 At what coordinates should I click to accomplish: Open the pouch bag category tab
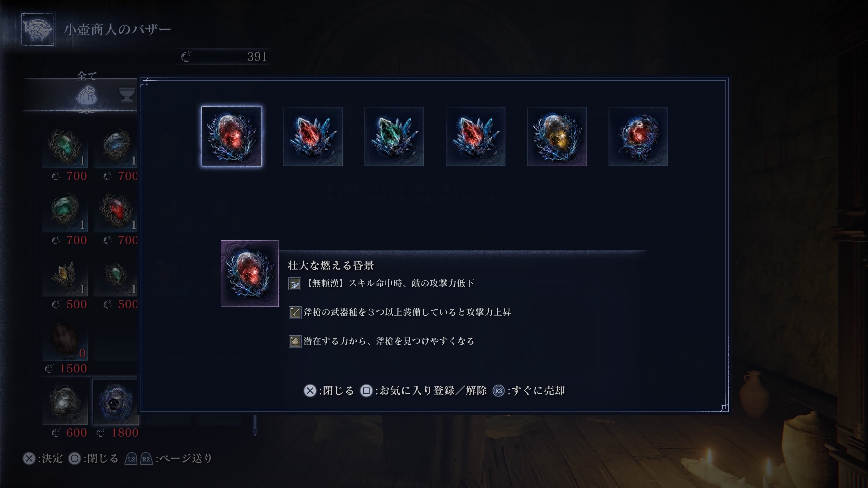[87, 95]
